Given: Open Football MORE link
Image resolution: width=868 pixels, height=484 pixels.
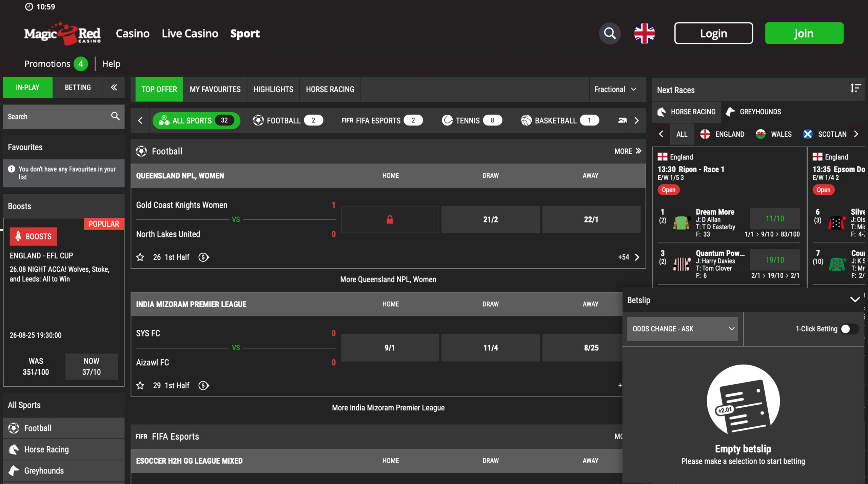Looking at the screenshot, I should coord(628,151).
